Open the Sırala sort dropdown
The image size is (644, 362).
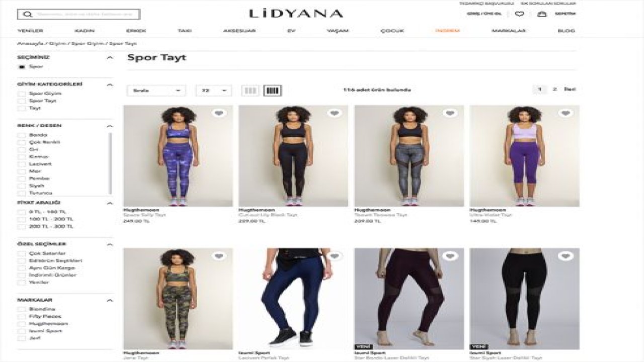(x=156, y=90)
